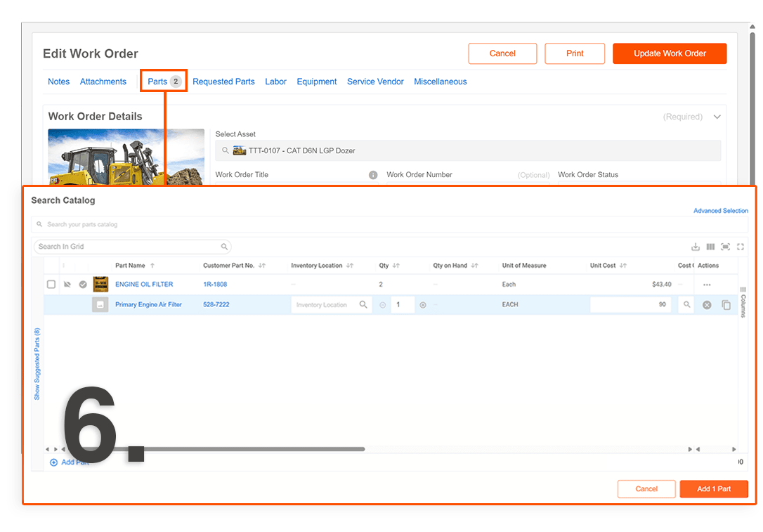This screenshot has height=532, width=763.
Task: Click the column layout icon in grid toolbar
Action: tap(710, 247)
